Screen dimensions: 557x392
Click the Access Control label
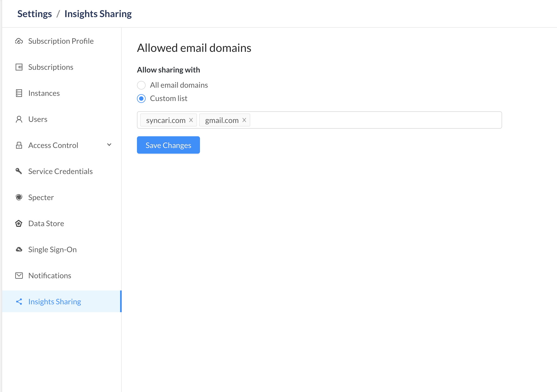[x=53, y=145]
